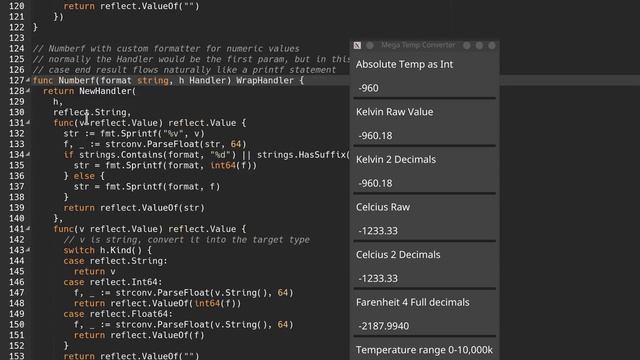
Task: Click the "Temperature range 0-10,000k" label
Action: [424, 350]
